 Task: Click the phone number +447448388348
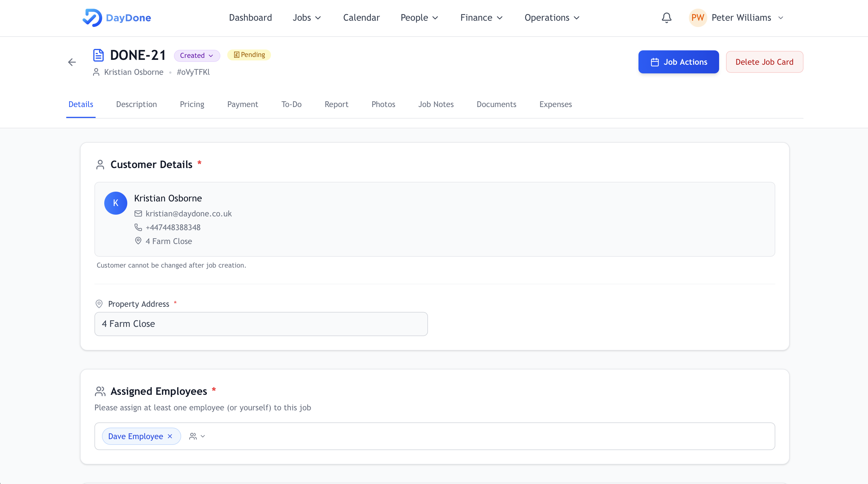click(x=173, y=228)
